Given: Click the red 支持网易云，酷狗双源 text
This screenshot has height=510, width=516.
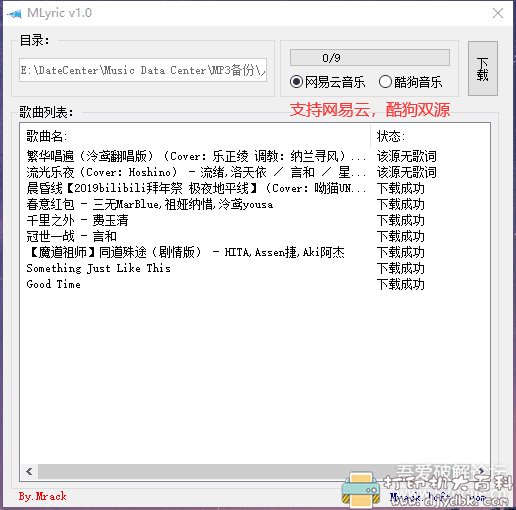Looking at the screenshot, I should [370, 110].
